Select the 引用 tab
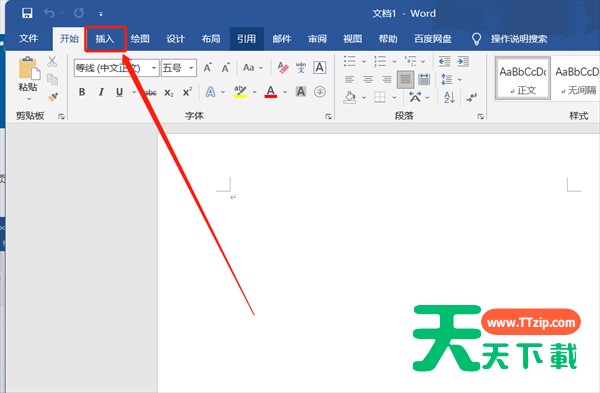The width and height of the screenshot is (600, 393). (x=246, y=39)
